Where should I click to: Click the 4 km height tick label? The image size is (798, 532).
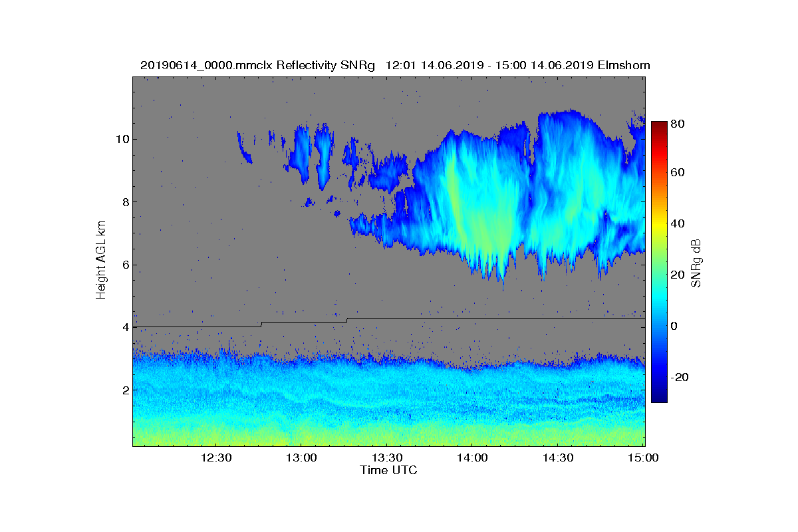(x=125, y=327)
